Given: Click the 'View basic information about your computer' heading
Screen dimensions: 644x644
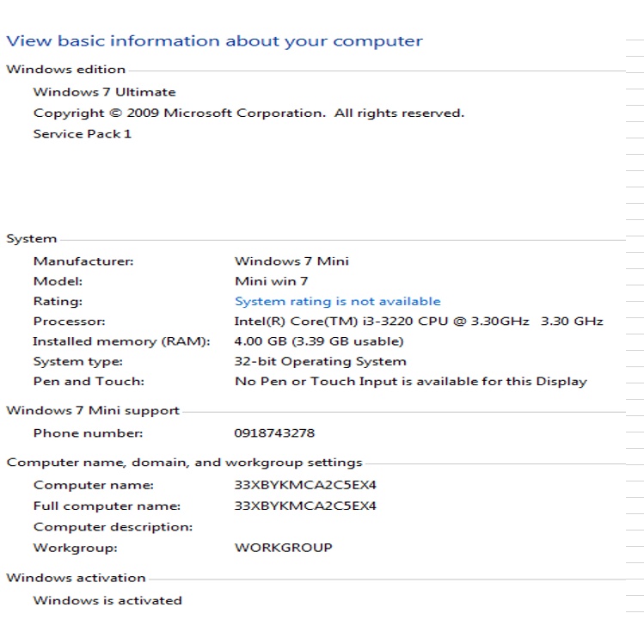Looking at the screenshot, I should point(214,41).
